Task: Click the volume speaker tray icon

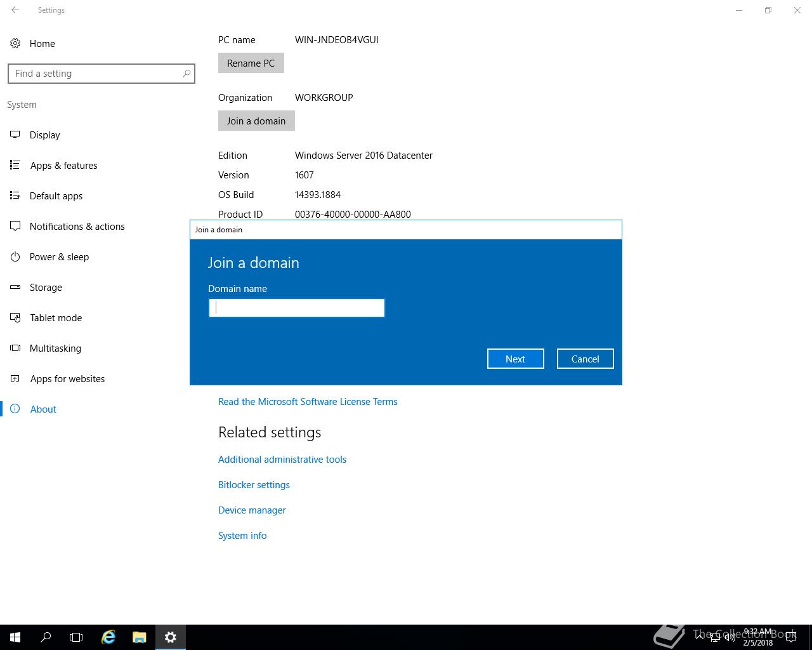Action: 730,637
